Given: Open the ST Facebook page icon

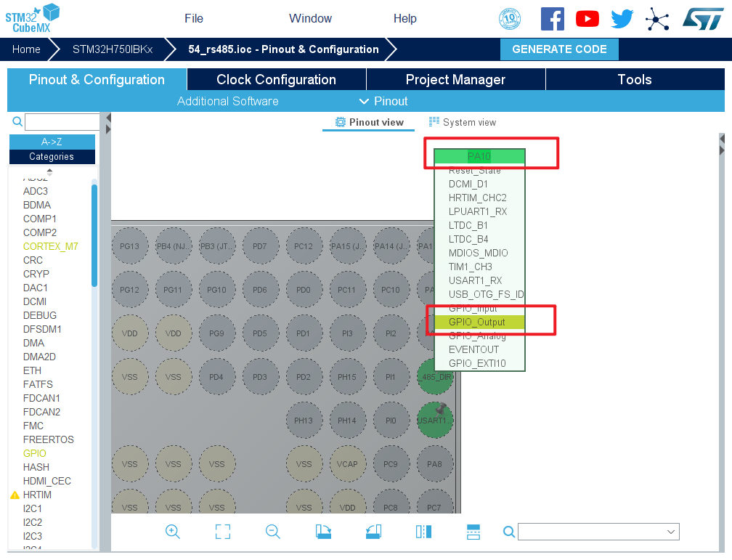Looking at the screenshot, I should pos(553,19).
